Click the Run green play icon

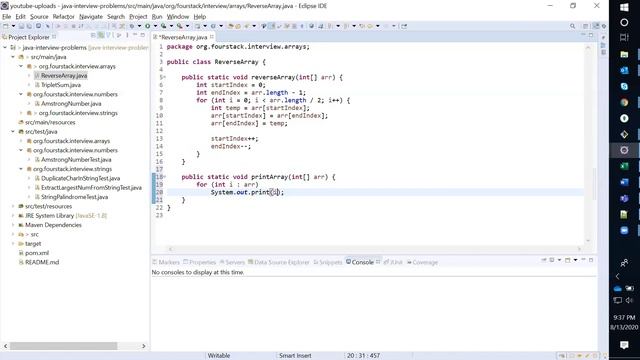[x=148, y=26]
